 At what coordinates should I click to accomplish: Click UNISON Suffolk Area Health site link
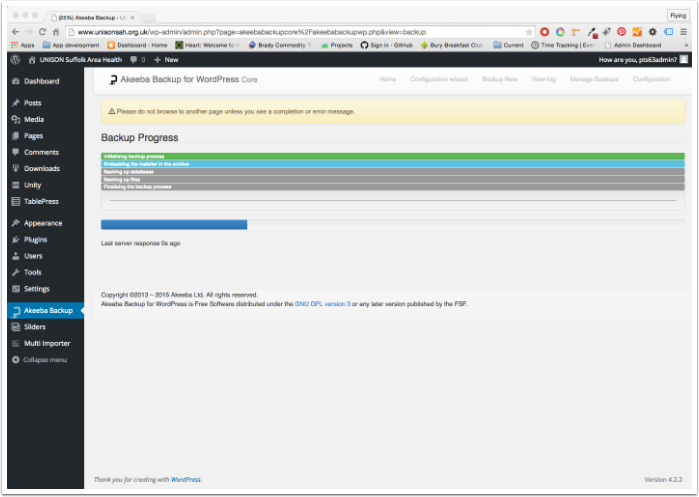75,60
